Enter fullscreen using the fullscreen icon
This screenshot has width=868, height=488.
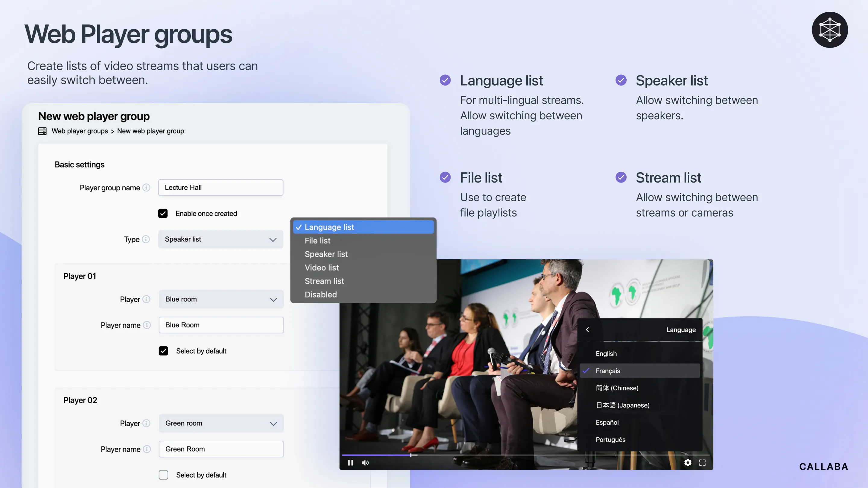coord(702,463)
